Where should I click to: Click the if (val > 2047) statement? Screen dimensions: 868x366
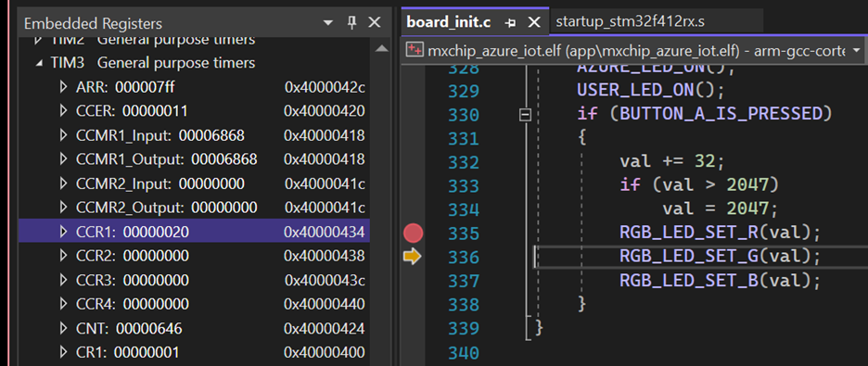click(x=699, y=185)
